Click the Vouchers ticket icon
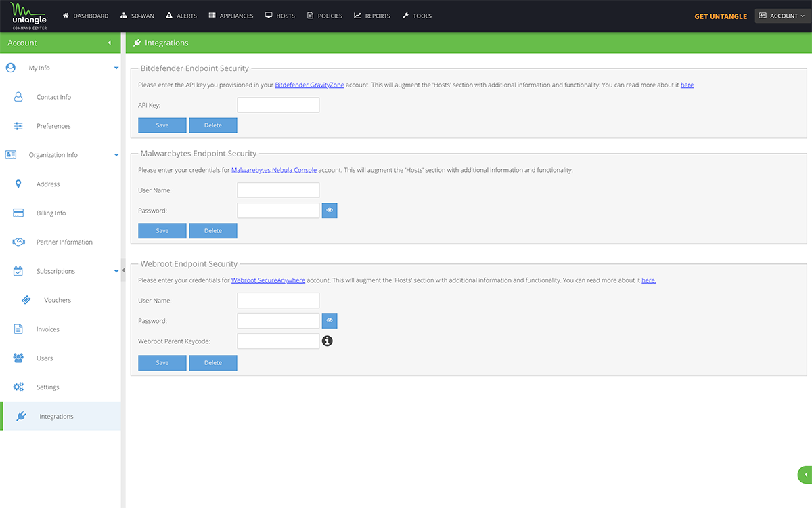The height and width of the screenshot is (508, 812). click(26, 300)
